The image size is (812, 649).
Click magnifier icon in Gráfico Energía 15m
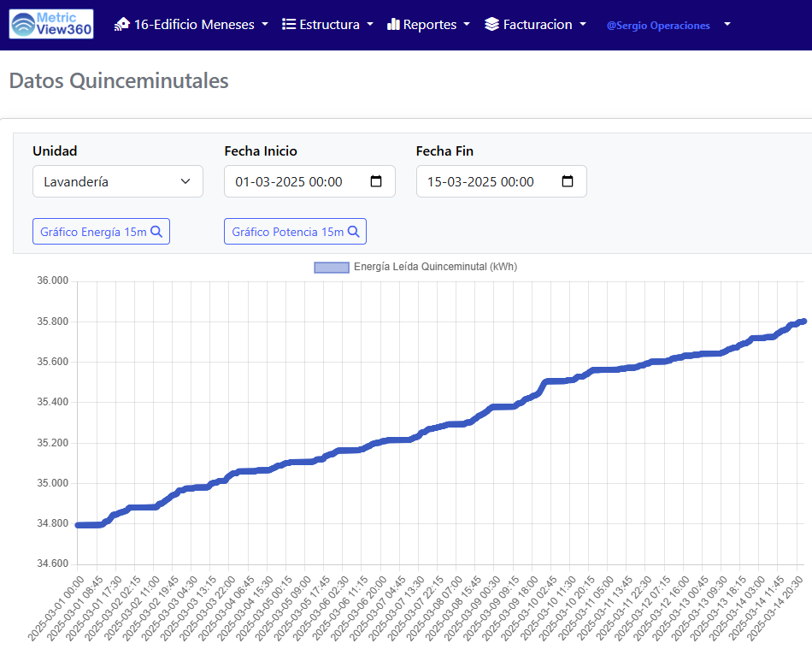coord(156,232)
